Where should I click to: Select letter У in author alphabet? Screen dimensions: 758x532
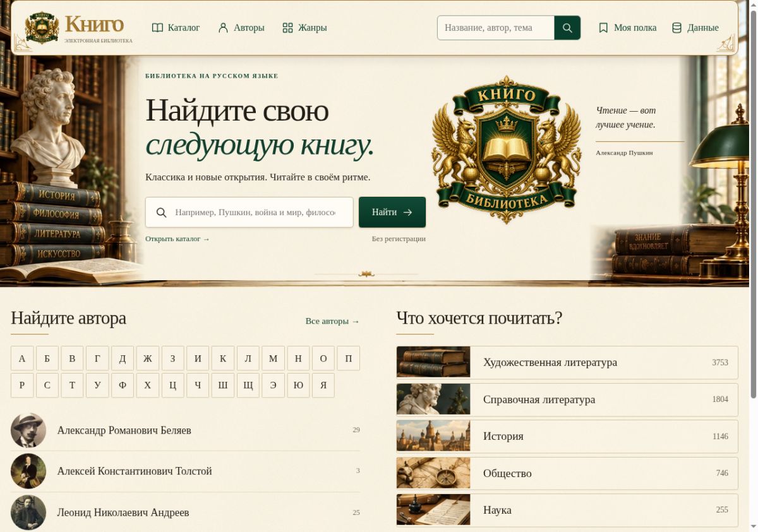[97, 386]
